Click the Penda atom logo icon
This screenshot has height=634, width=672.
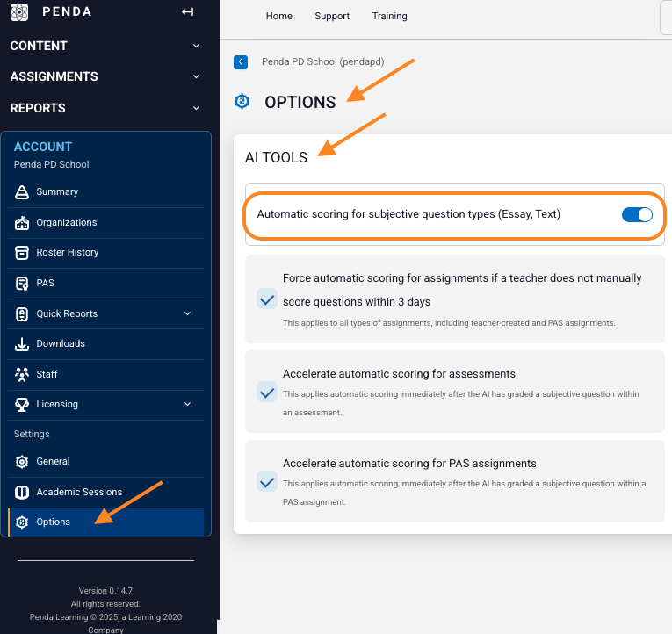[x=19, y=12]
